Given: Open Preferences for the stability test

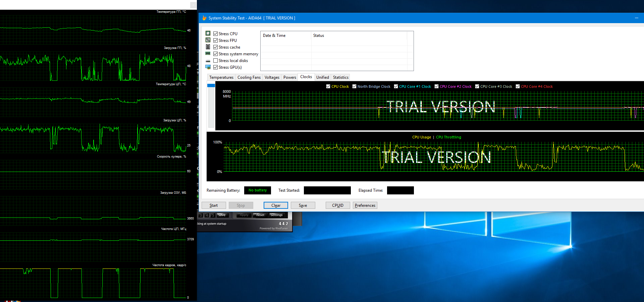Looking at the screenshot, I should [365, 205].
